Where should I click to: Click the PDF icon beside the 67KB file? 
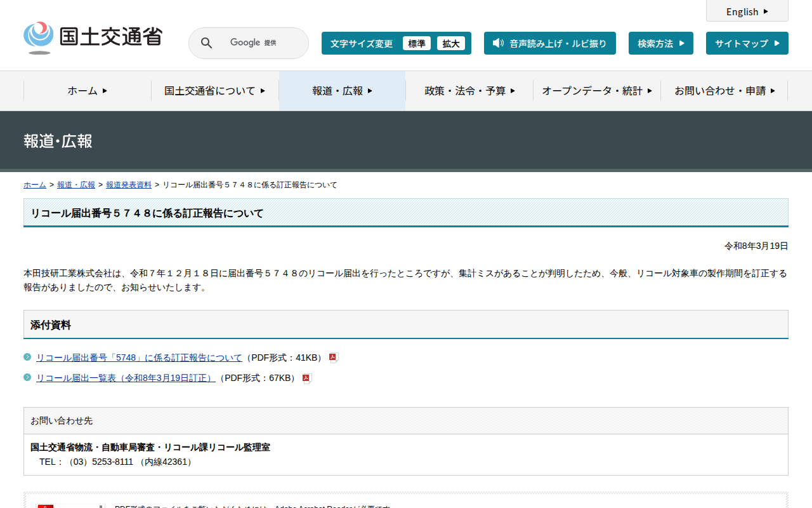click(306, 378)
